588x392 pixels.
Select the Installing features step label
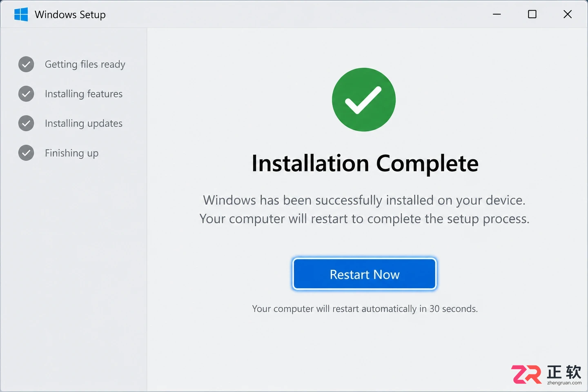click(x=84, y=94)
